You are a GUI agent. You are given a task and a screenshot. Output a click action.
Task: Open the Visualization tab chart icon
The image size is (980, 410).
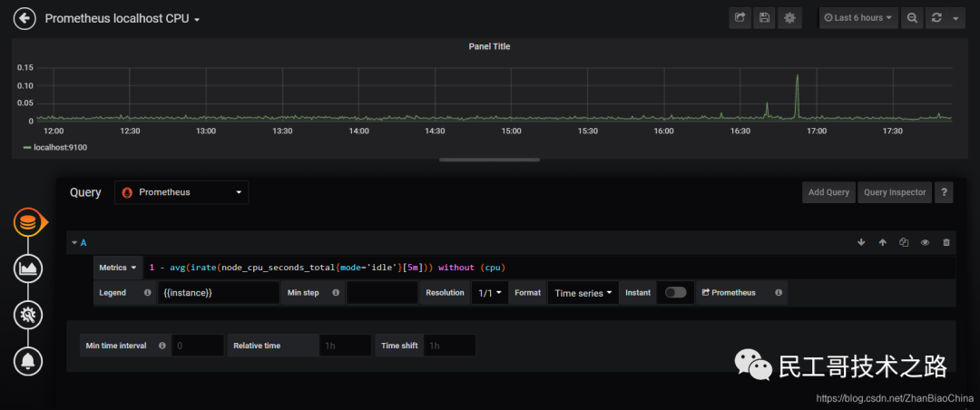28,268
